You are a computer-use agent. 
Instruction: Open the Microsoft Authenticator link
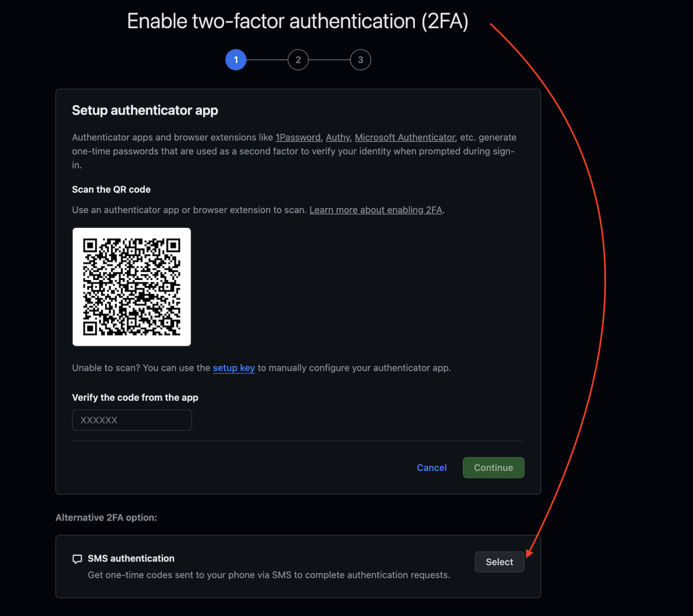pos(405,137)
